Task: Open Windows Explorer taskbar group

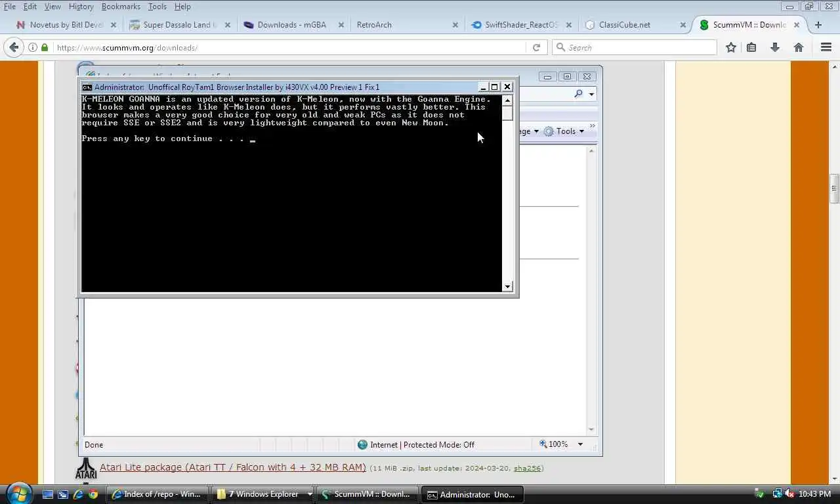Action: (263, 494)
